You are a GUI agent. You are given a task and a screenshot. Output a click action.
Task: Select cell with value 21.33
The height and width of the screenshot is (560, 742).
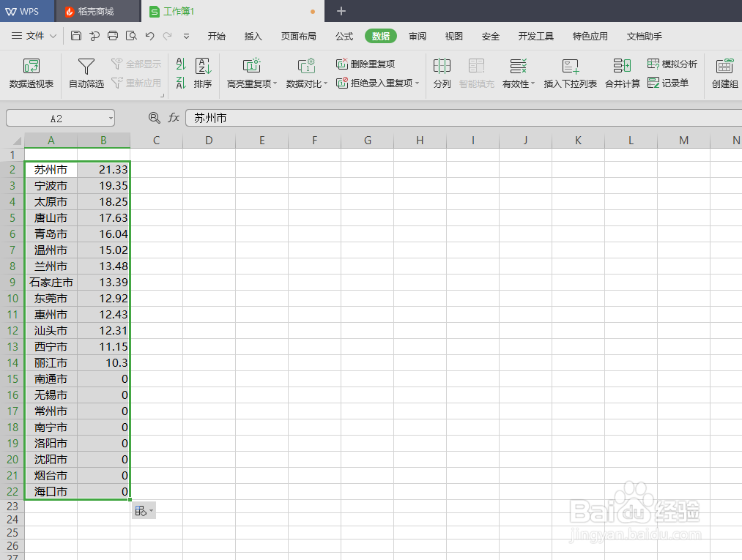click(x=103, y=170)
